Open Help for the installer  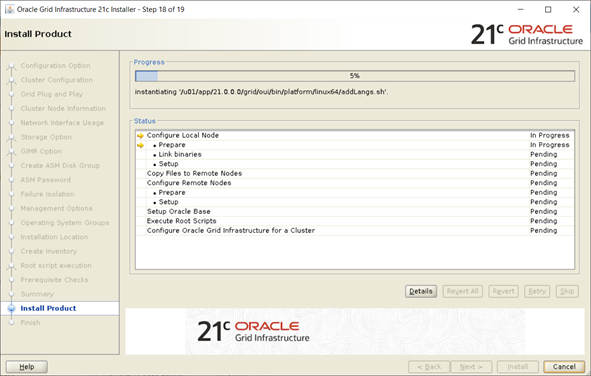click(27, 367)
